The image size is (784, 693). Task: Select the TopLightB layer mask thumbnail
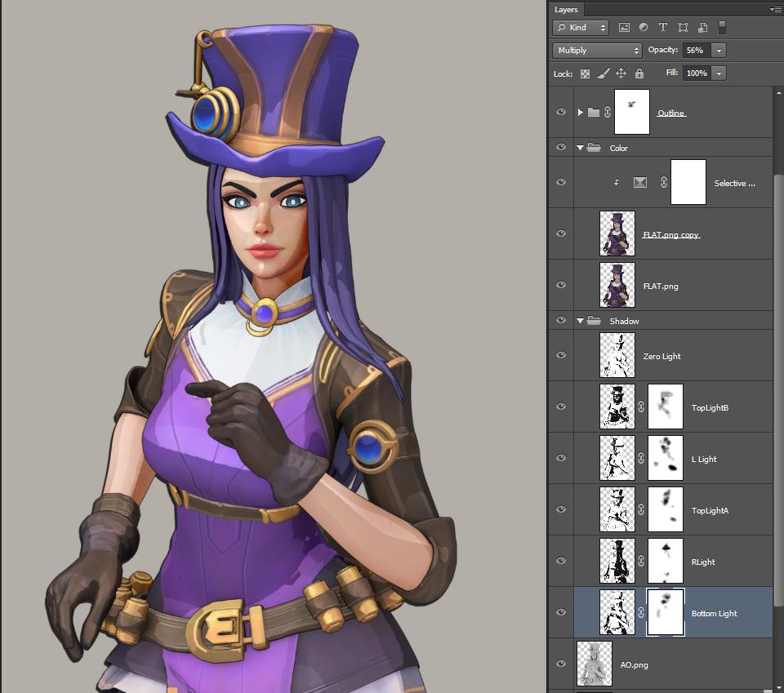[666, 406]
